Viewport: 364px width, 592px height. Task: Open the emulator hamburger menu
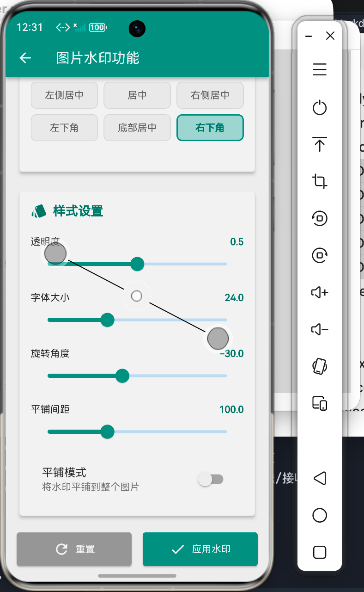320,70
